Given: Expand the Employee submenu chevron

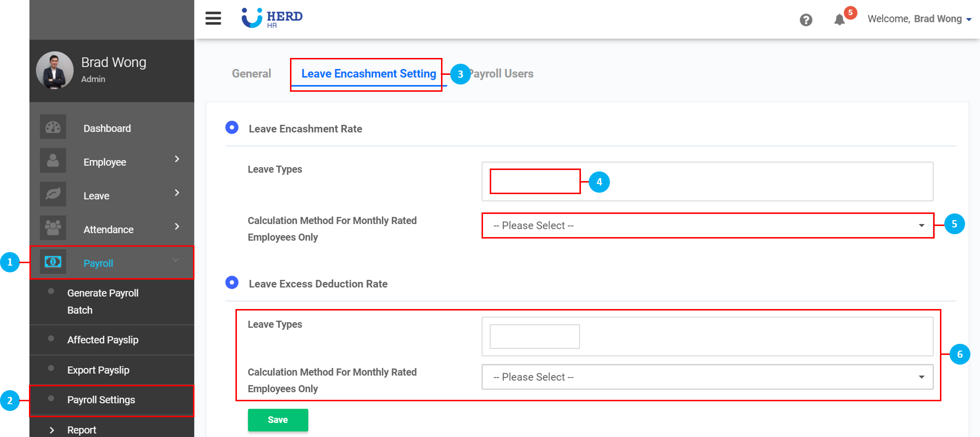Looking at the screenshot, I should [x=177, y=159].
